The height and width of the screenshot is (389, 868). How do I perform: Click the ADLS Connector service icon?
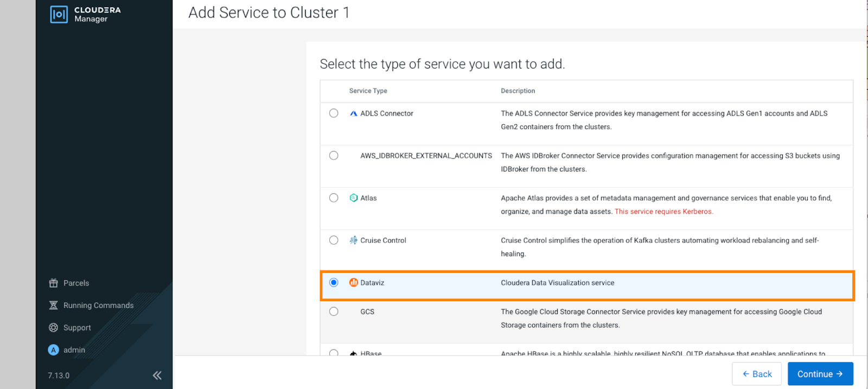click(x=354, y=113)
